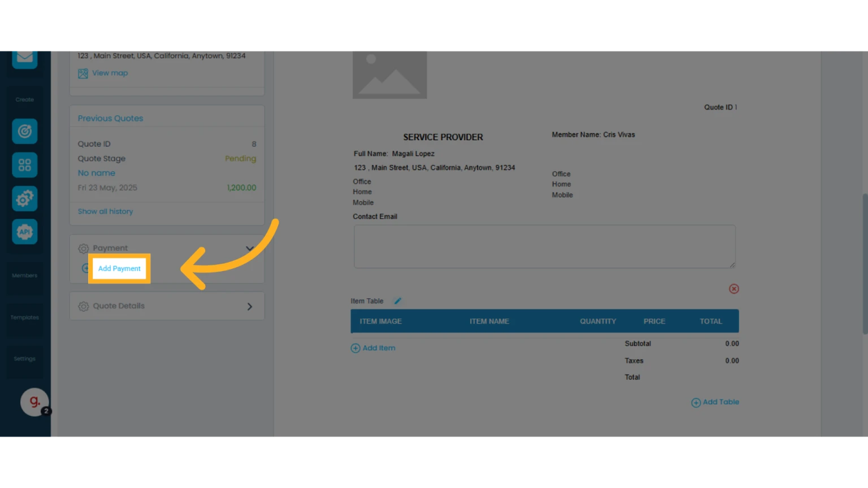Open the Create sidebar menu
Image resolution: width=868 pixels, height=488 pixels.
pyautogui.click(x=25, y=99)
